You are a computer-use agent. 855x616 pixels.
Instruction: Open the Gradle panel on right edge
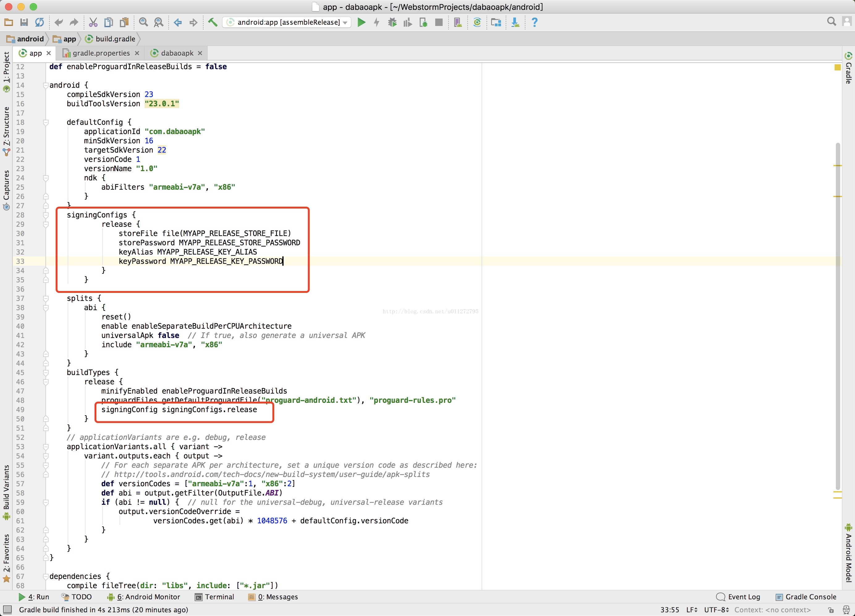pyautogui.click(x=849, y=68)
